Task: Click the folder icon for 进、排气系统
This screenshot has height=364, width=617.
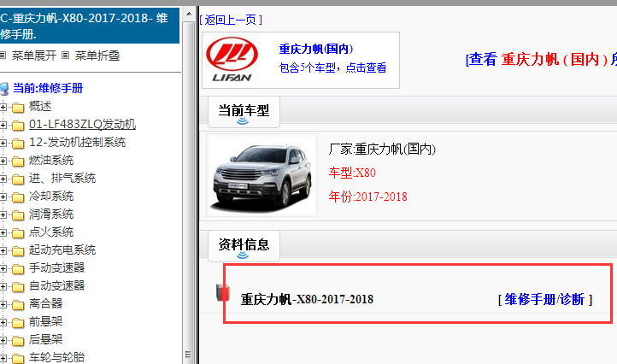Action: [x=18, y=179]
